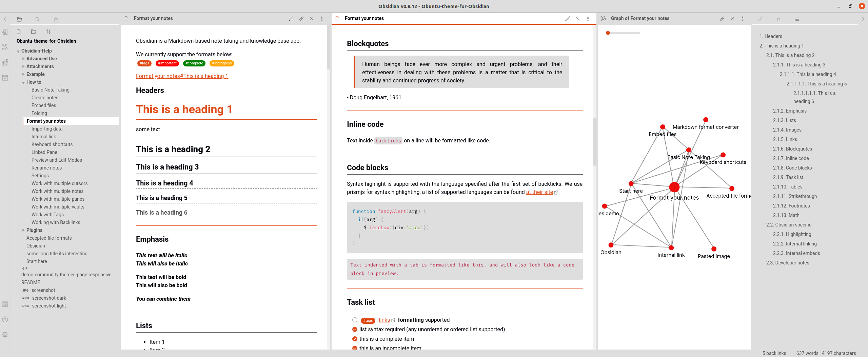Screen dimensions: 868x357
Task: Click the first pane's vertical scrollbar
Action: [328, 47]
